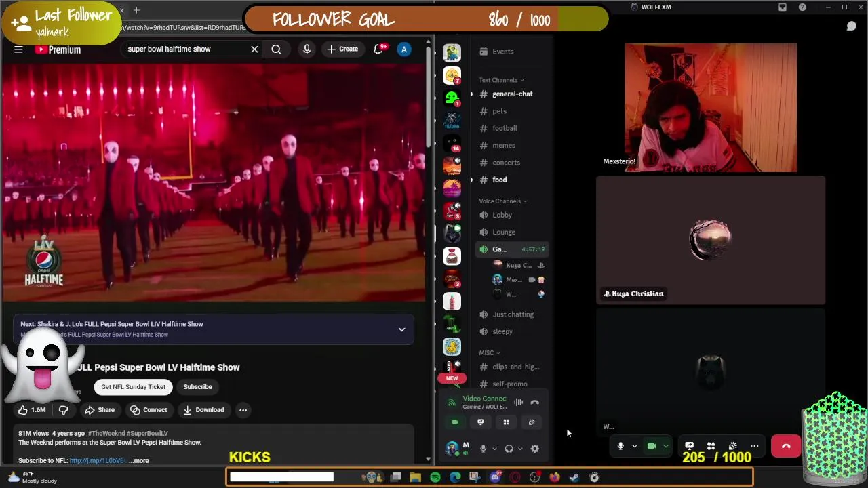Open mic options arrow in call bar

click(634, 446)
